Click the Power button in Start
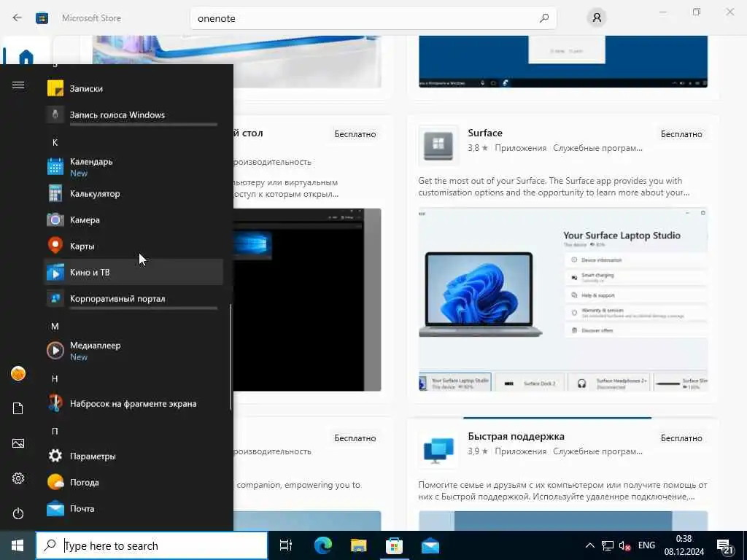The height and width of the screenshot is (560, 747). pos(18,513)
